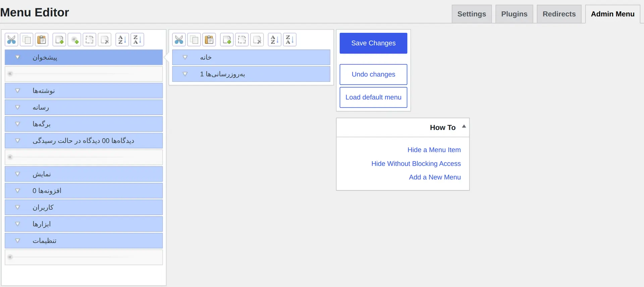Add a new item in the submenu toolbar
This screenshot has height=287, width=644.
[227, 40]
